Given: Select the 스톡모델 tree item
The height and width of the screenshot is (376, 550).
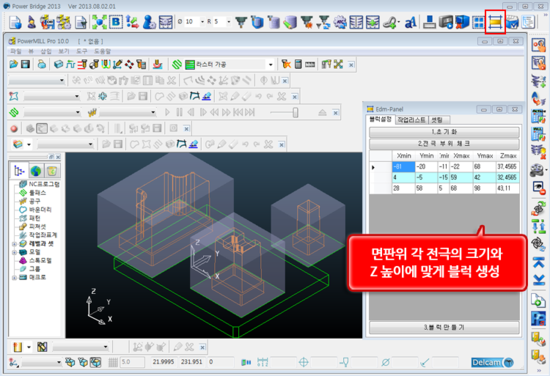Looking at the screenshot, I should 40,260.
